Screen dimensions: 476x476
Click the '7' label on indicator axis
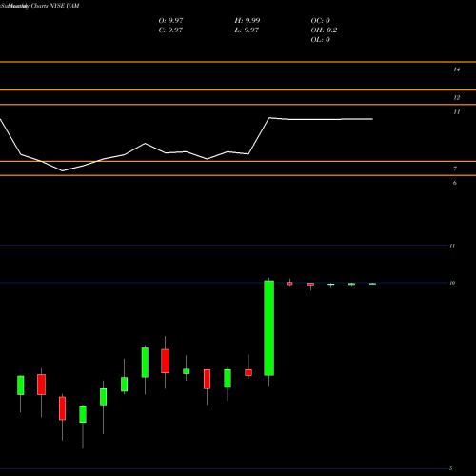click(x=455, y=169)
